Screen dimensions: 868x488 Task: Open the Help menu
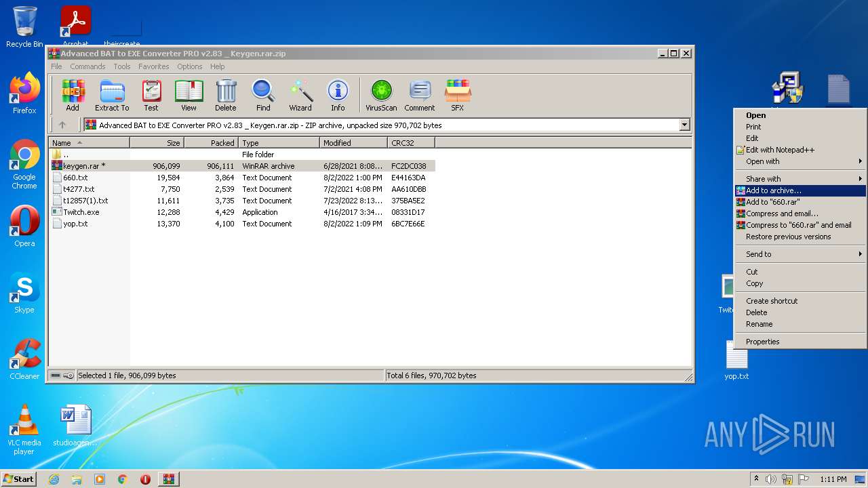pyautogui.click(x=217, y=66)
